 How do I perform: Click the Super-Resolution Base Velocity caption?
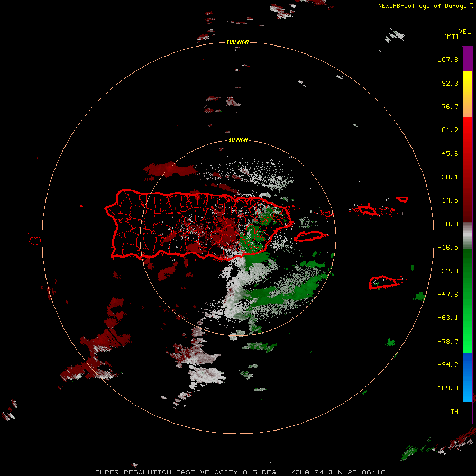coord(241,472)
